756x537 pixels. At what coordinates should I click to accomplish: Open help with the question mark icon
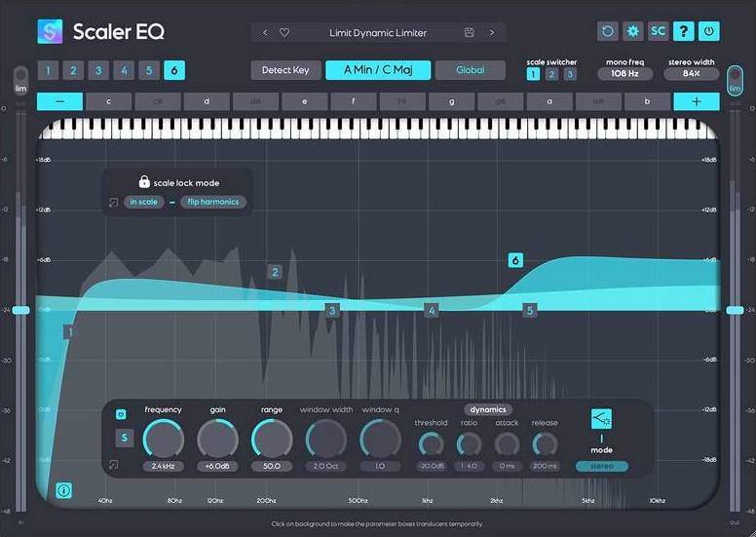tap(684, 31)
